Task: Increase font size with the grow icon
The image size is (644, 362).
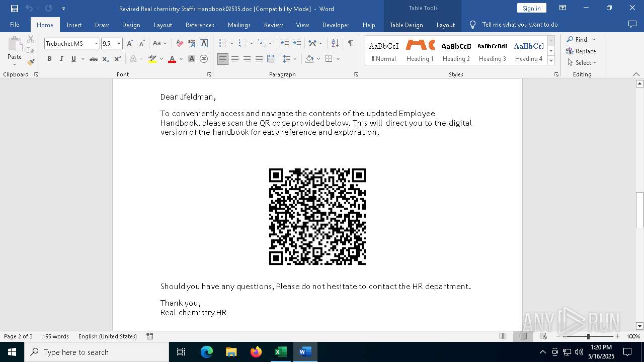Action: pos(130,44)
